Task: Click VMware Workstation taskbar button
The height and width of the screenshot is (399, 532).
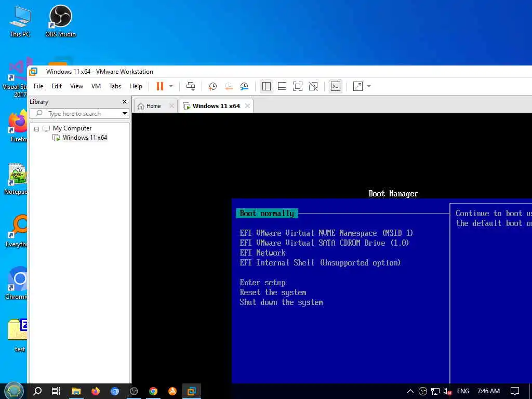Action: pos(192,391)
